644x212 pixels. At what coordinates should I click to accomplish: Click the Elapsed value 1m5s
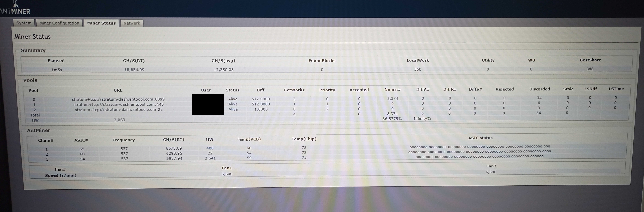click(x=57, y=70)
